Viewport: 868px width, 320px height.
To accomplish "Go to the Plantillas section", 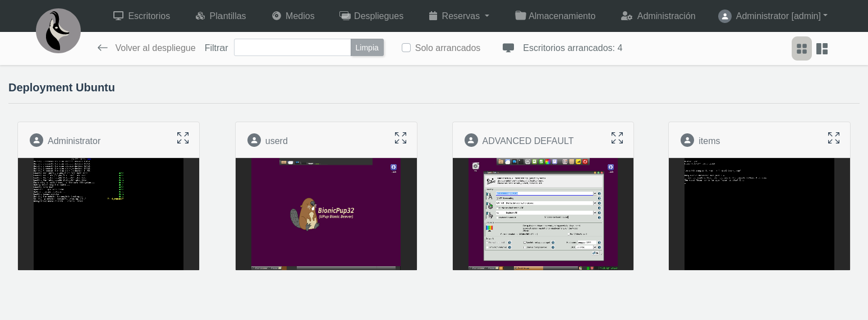I will 221,16.
